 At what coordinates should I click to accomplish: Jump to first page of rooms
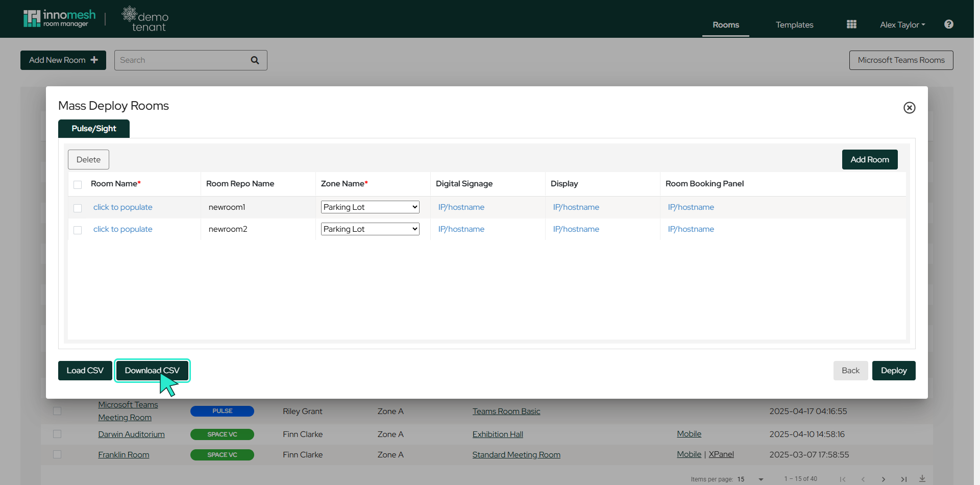(x=843, y=479)
